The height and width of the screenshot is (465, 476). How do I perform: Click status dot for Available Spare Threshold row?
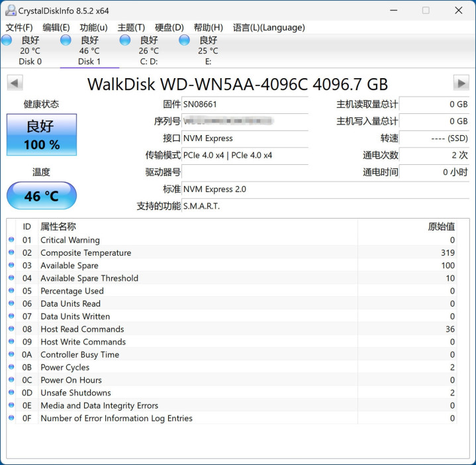[x=11, y=278]
